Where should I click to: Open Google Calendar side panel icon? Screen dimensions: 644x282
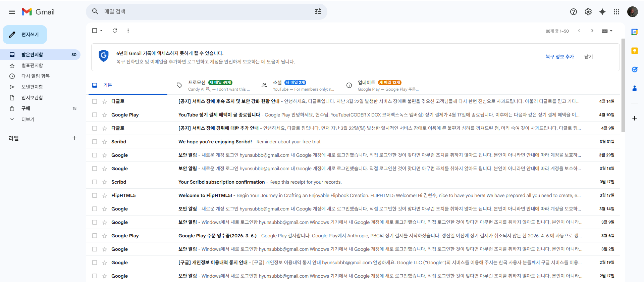(x=635, y=32)
